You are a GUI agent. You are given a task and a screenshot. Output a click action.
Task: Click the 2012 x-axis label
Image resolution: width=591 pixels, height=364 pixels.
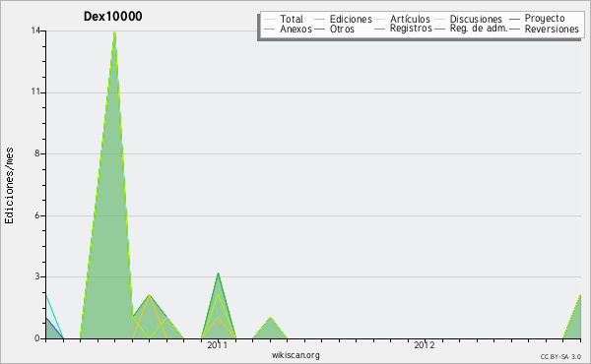point(425,344)
